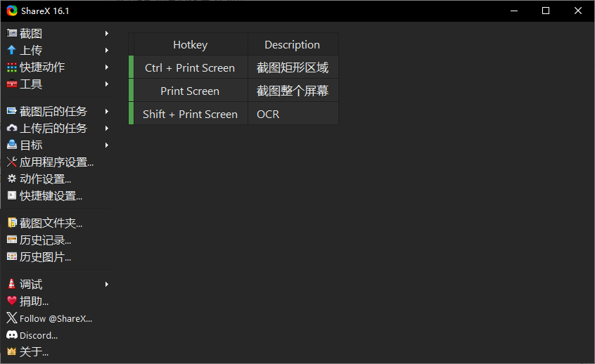Screen dimensions: 595x364
Task: Click the Donate (捐助) heart icon
Action: (11, 301)
